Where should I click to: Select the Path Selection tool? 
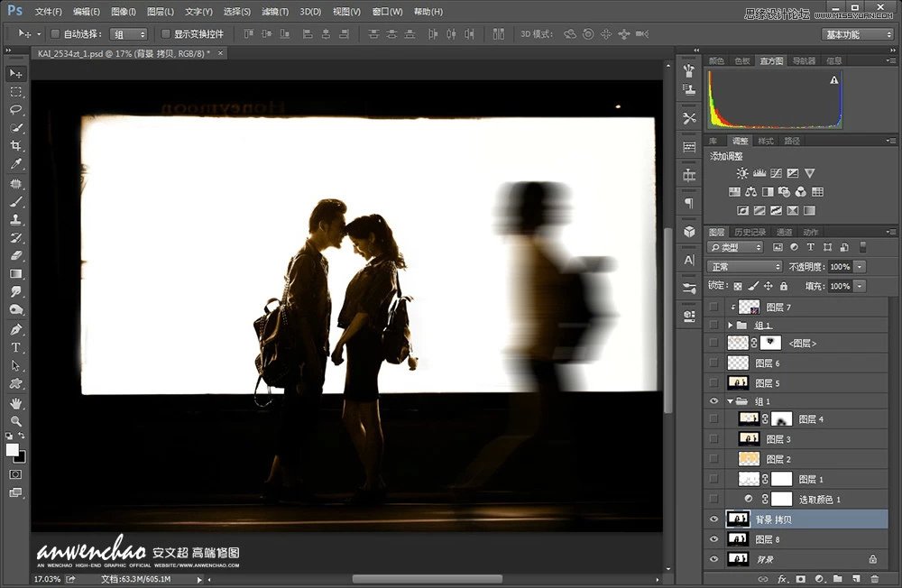point(16,365)
